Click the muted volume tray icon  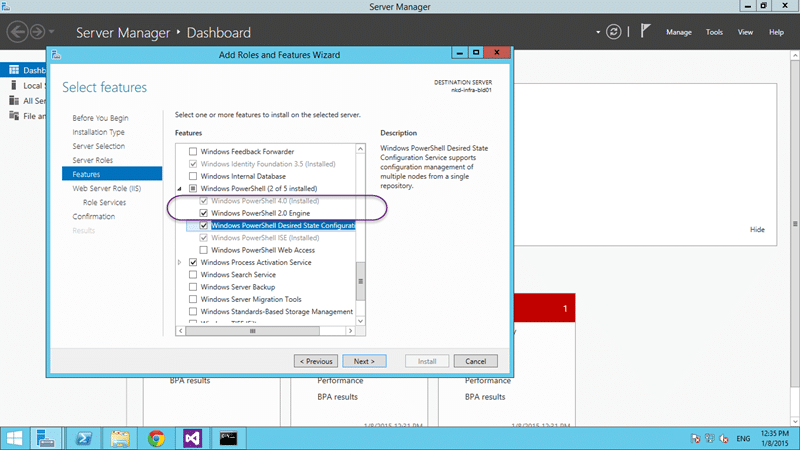[723, 438]
